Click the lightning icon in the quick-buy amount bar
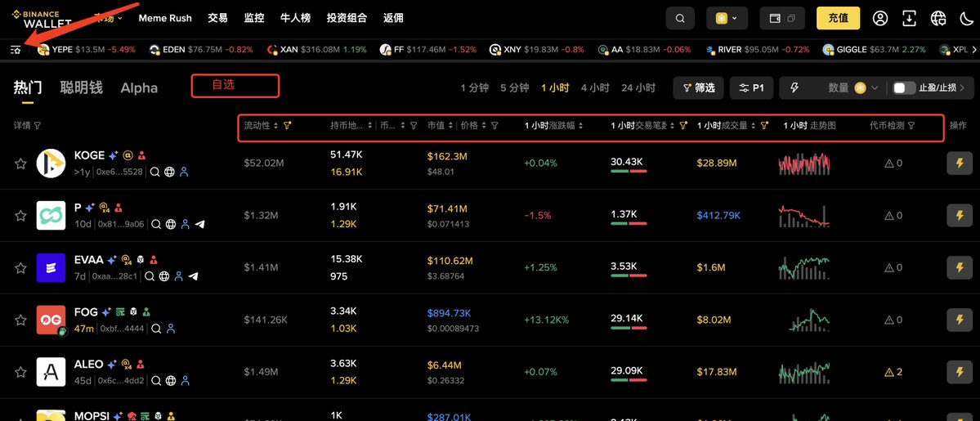980x421 pixels. point(795,88)
